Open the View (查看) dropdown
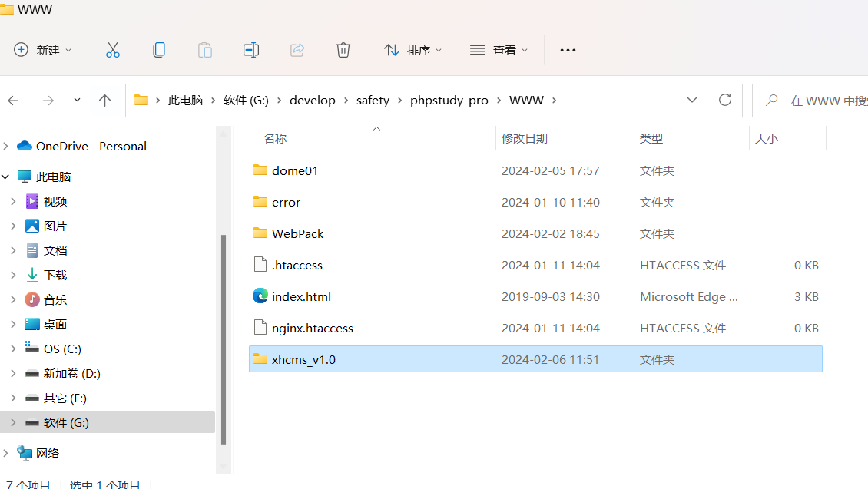 pos(499,51)
